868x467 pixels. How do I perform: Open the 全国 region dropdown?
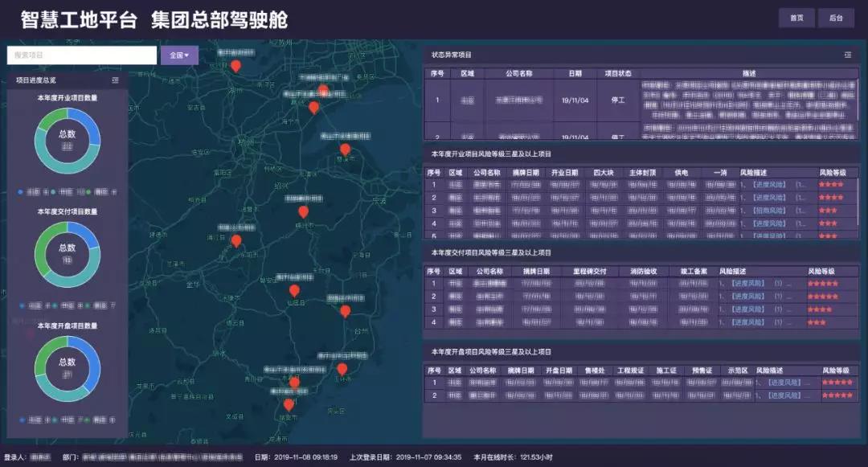[176, 55]
